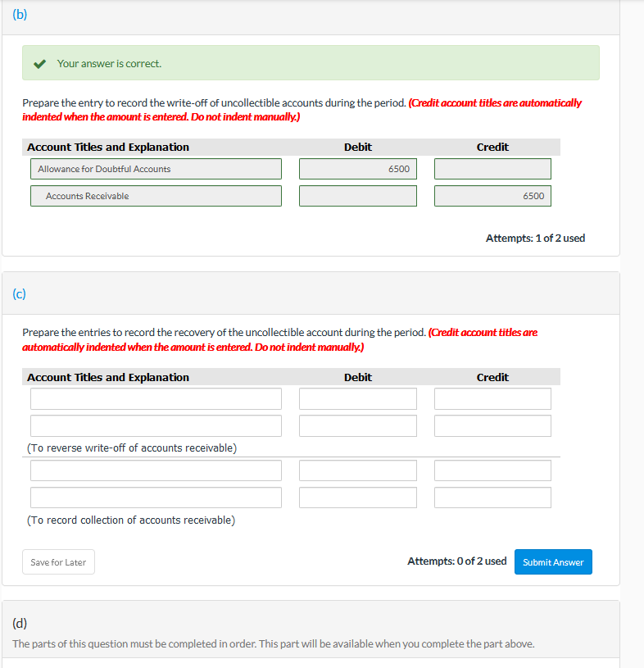Select the debit field in the collection entry row
644x668 pixels.
click(x=358, y=470)
